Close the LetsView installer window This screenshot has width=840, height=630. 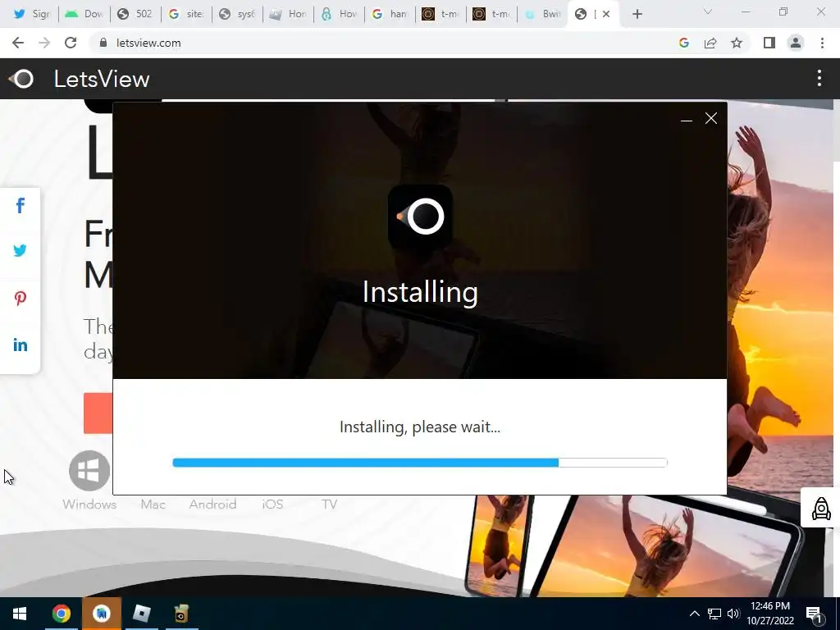coord(711,118)
